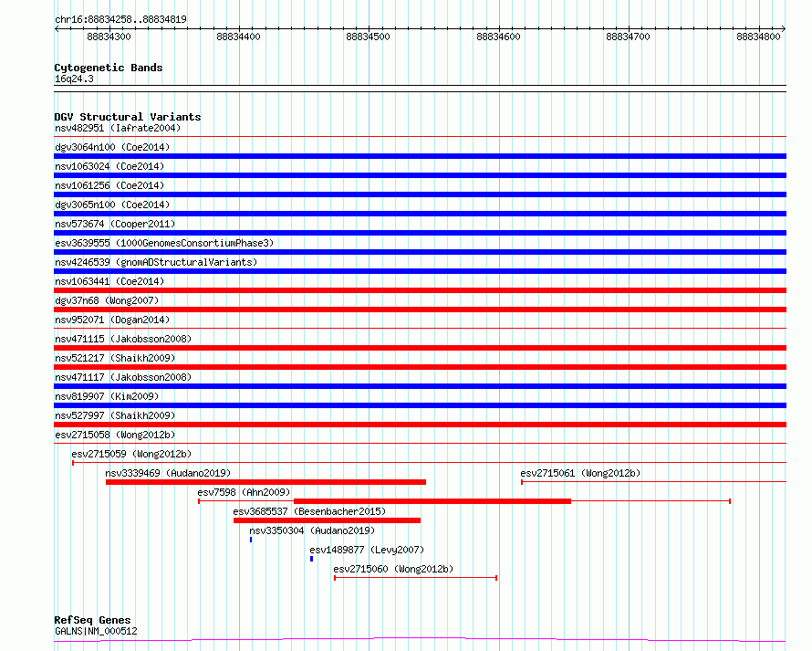The image size is (812, 651).
Task: Click the red line span under esv2715060
Action: (x=415, y=578)
